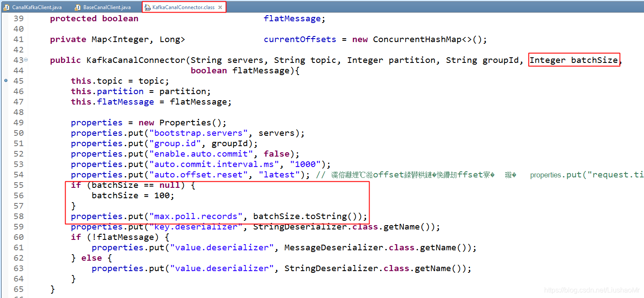
Task: Click the Java file icon on CanalKafkaClient.java tab
Action: pyautogui.click(x=7, y=7)
